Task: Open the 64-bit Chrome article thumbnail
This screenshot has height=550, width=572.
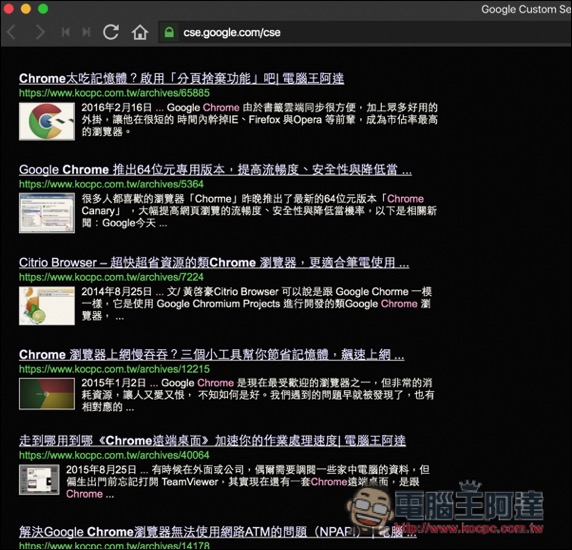Action: (47, 213)
